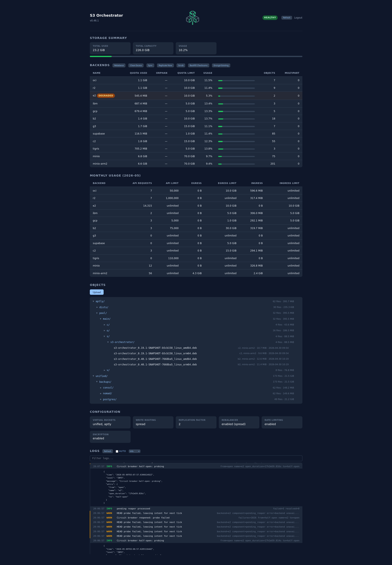392x565 pixels.
Task: Click the v0.46.1 version label
Action: (x=94, y=21)
